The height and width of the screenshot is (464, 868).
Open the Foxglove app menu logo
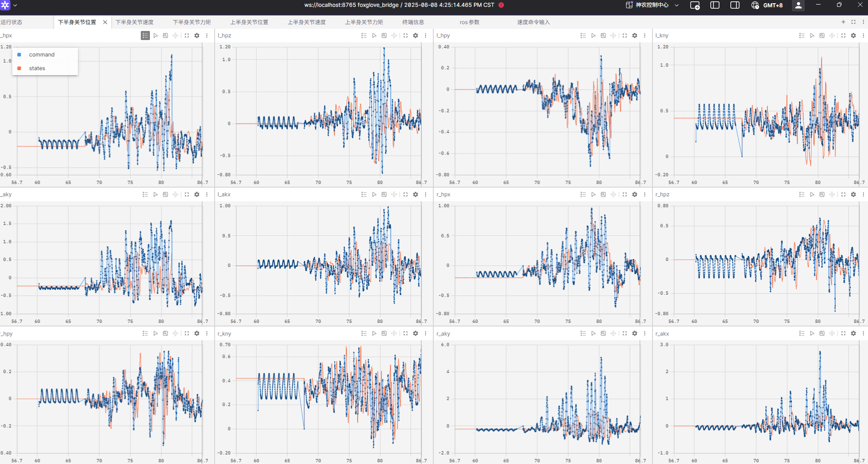pyautogui.click(x=5, y=5)
